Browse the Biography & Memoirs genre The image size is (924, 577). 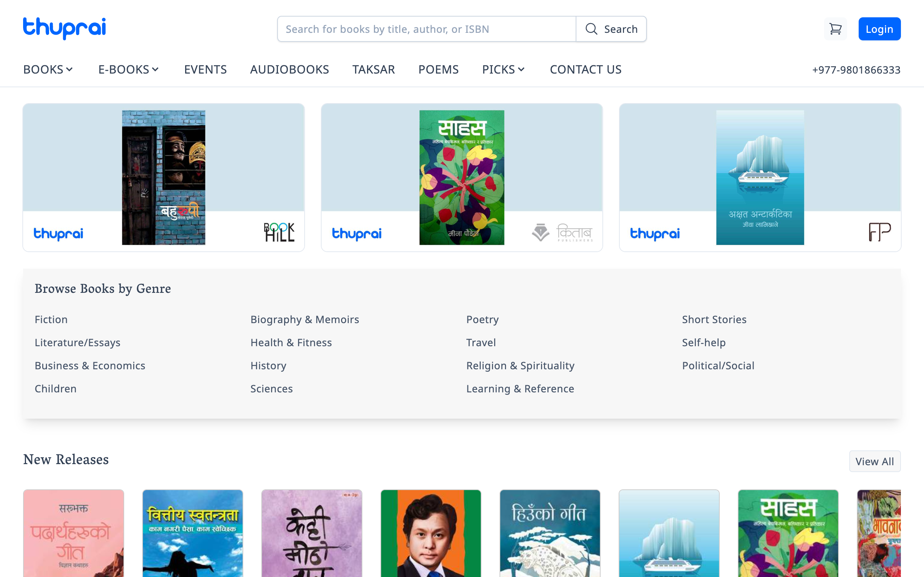pyautogui.click(x=304, y=320)
